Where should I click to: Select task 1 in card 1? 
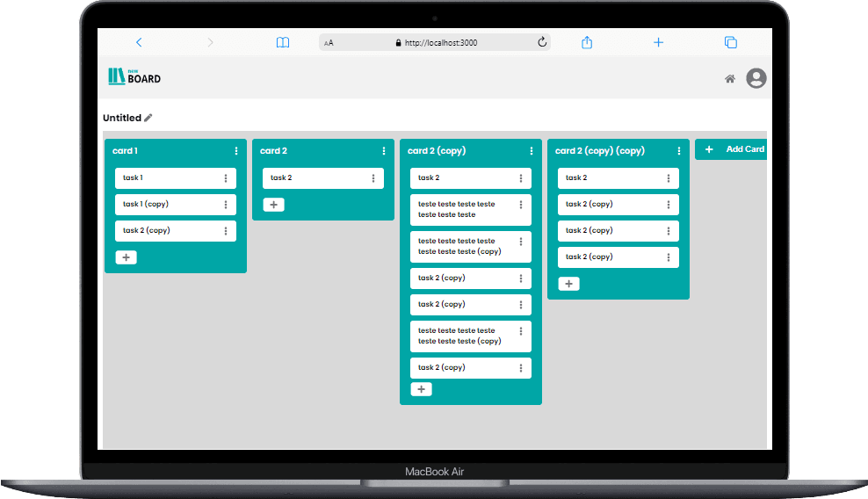(176, 178)
